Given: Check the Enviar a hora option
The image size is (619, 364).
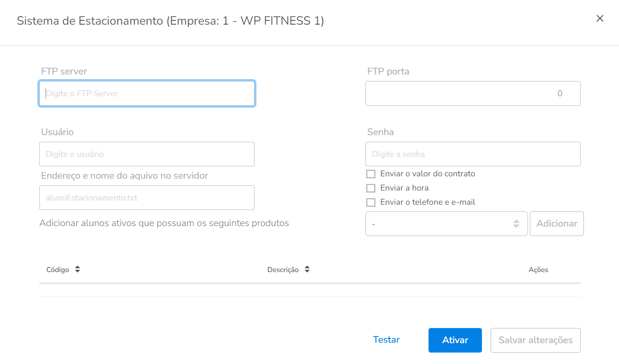Looking at the screenshot, I should point(371,188).
